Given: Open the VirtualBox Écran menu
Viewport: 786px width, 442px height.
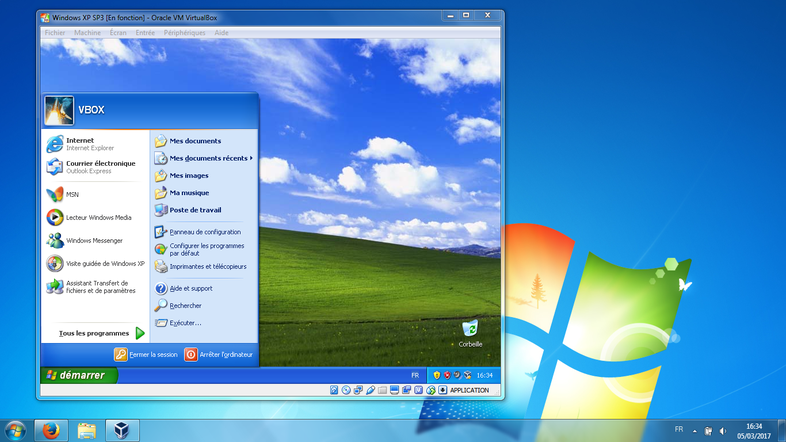Looking at the screenshot, I should (118, 33).
